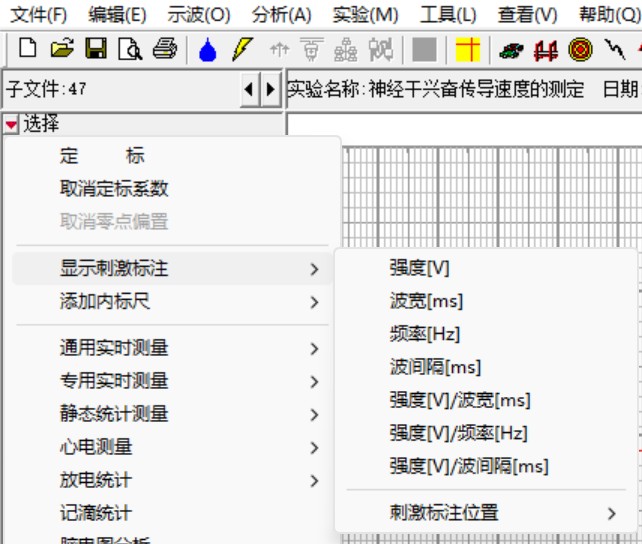This screenshot has width=642, height=544.
Task: Expand the 心电测量 submenu
Action: 172,447
